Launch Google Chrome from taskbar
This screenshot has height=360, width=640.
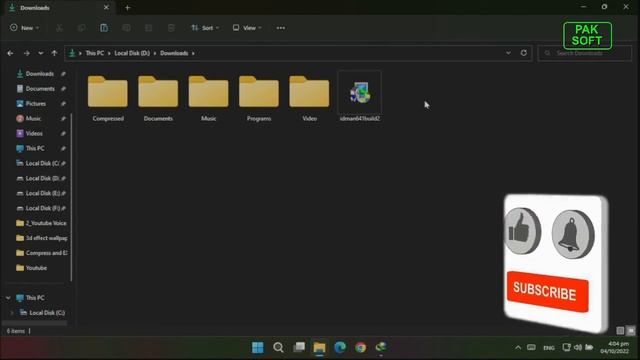360,347
